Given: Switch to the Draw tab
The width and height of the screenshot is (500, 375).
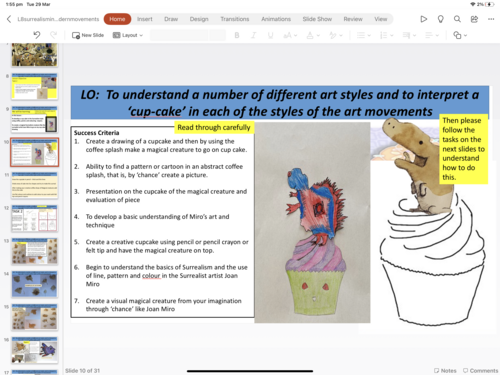Looking at the screenshot, I should [171, 19].
